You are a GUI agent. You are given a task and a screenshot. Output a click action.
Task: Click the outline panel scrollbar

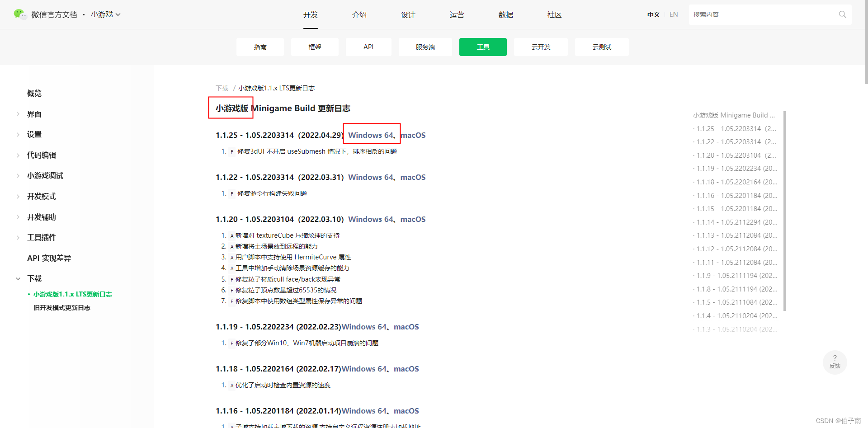click(x=785, y=211)
